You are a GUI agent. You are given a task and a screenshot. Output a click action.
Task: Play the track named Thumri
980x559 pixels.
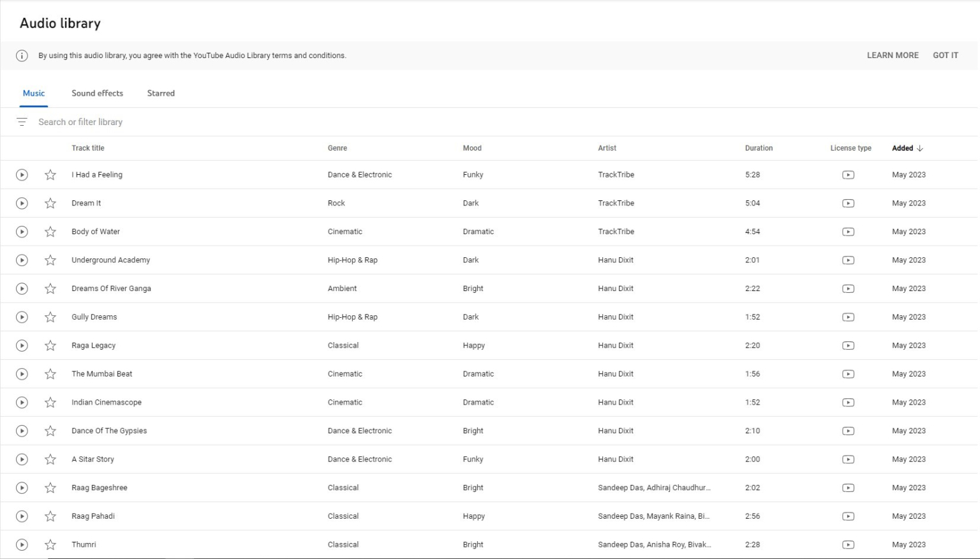click(x=22, y=545)
